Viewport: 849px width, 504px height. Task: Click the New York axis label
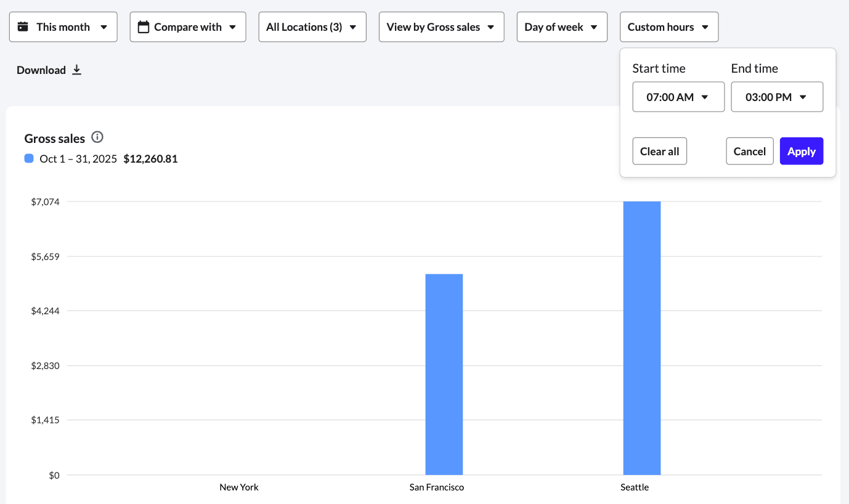tap(239, 487)
